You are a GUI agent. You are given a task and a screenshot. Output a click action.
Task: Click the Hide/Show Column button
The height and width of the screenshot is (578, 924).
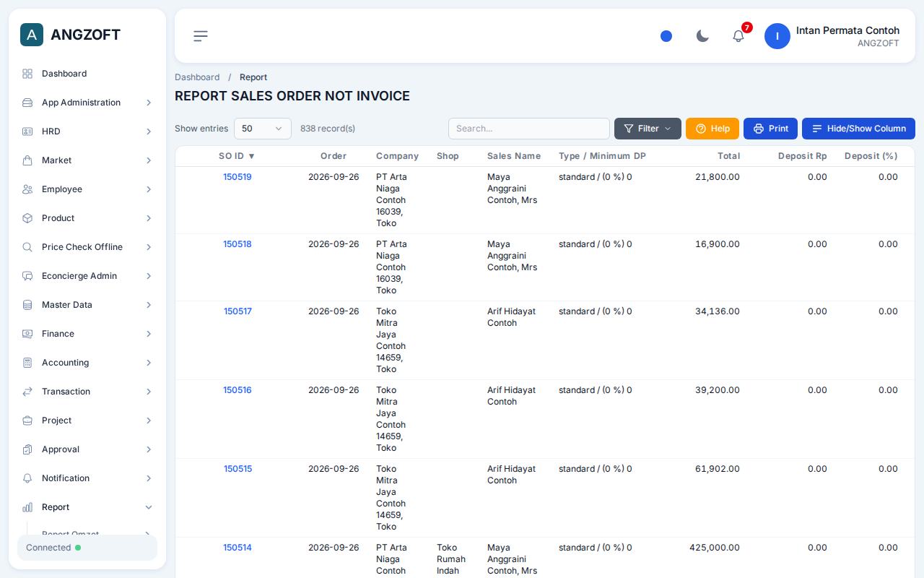[x=858, y=129]
